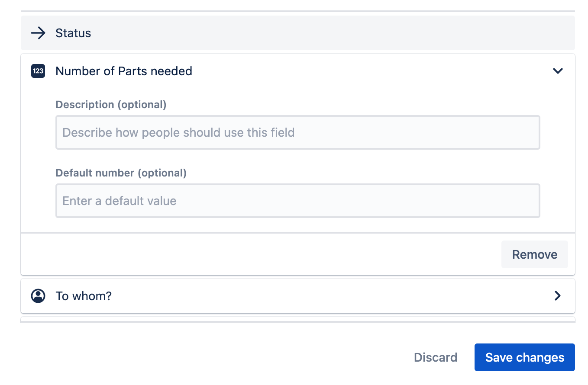Collapse the Number of Parts needed chevron

pyautogui.click(x=558, y=71)
